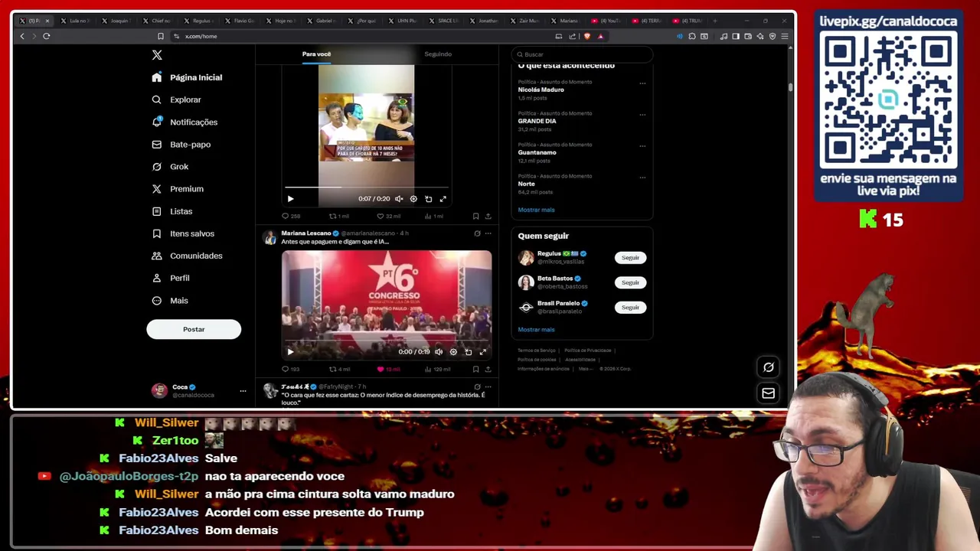Repost Mariana Lescano's post, 4 mil
This screenshot has width=980, height=551.
[339, 370]
